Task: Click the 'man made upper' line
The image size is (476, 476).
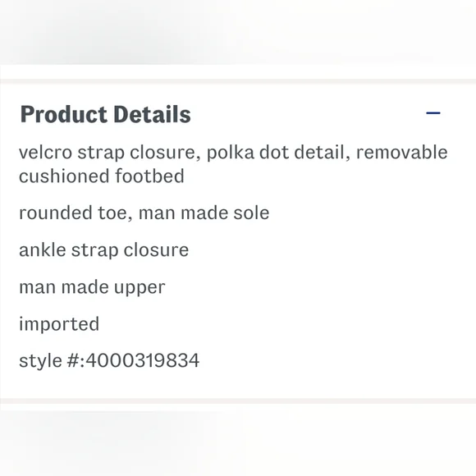Action: click(92, 287)
